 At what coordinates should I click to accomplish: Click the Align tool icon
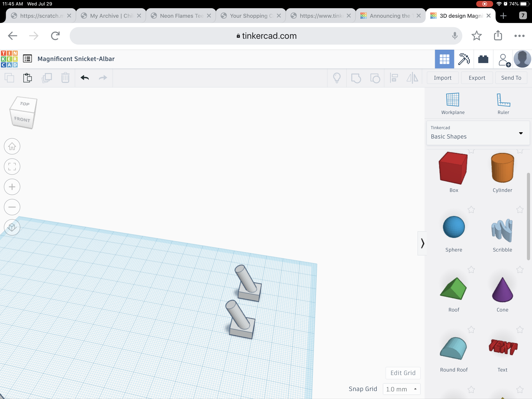point(394,78)
